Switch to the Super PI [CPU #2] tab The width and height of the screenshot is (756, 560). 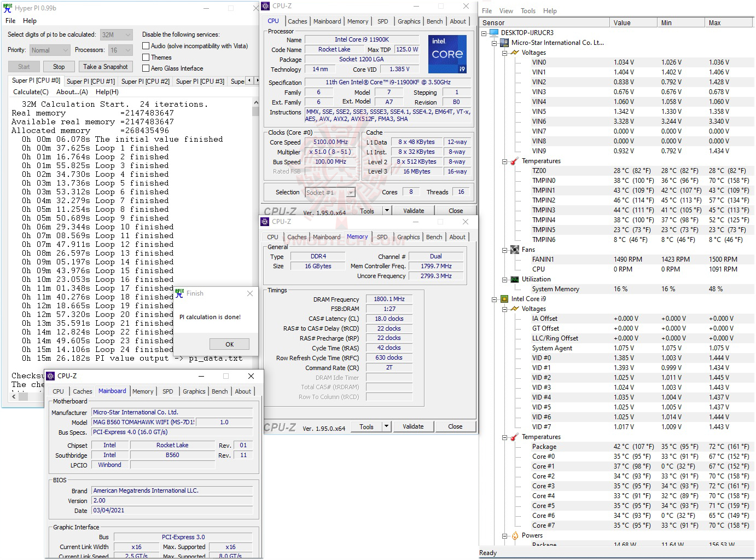(146, 82)
